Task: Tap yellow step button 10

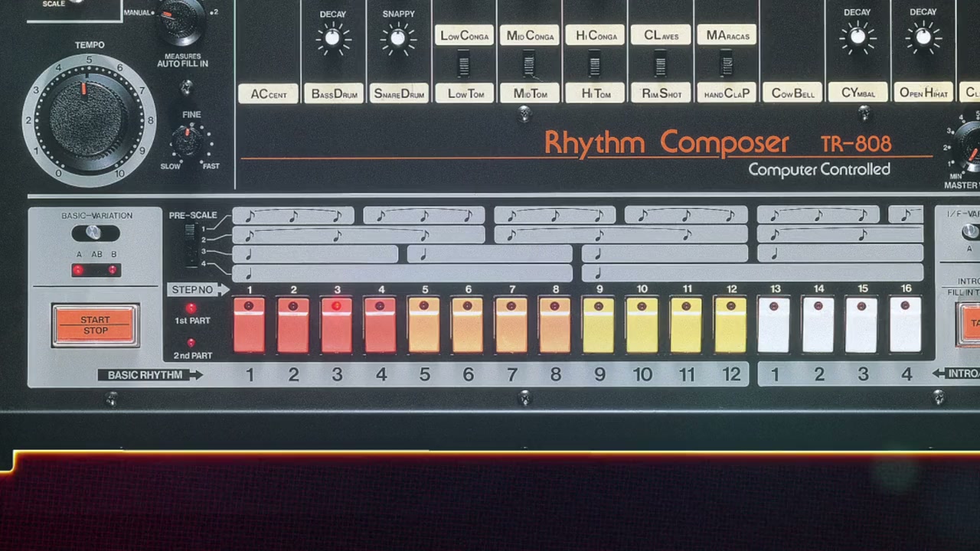Action: click(x=642, y=325)
